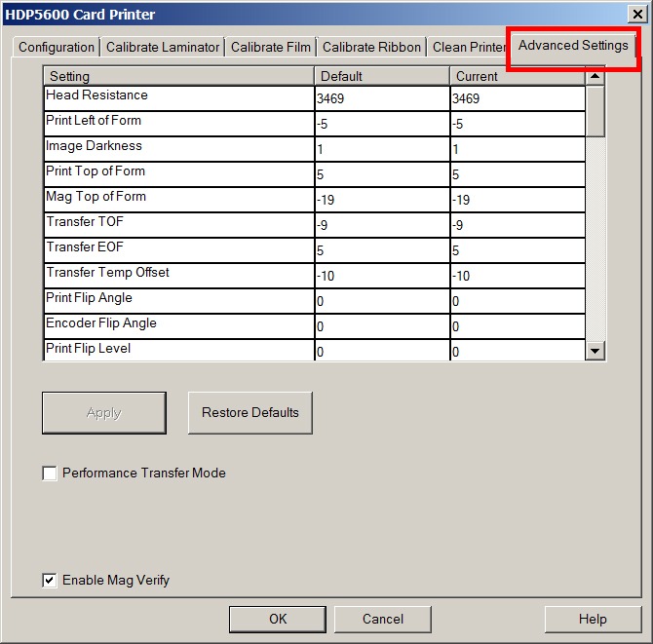Select Image Darkness current value cell
This screenshot has width=653, height=644.
click(517, 149)
